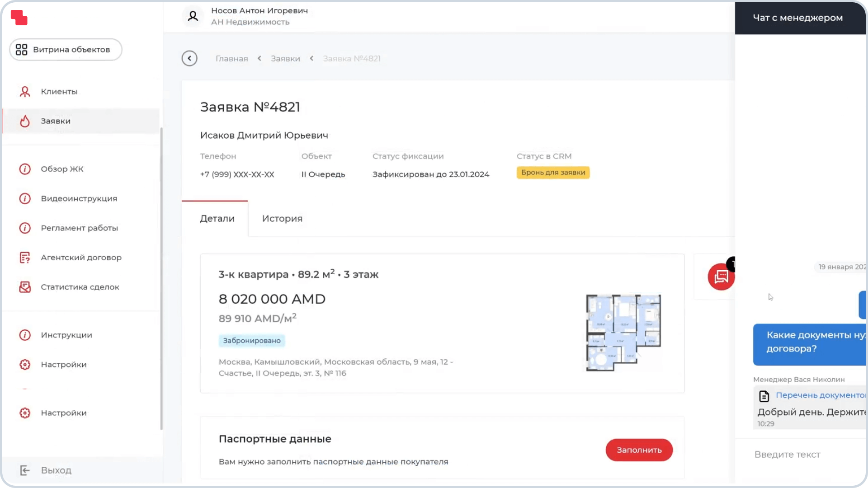
Task: Open the user profile avatar icon
Action: (193, 16)
